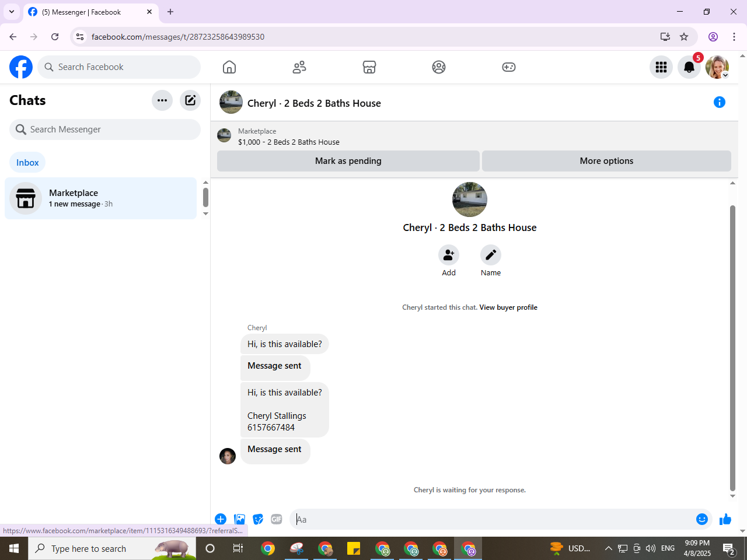747x560 pixels.
Task: Open conversation information icon
Action: tap(720, 102)
